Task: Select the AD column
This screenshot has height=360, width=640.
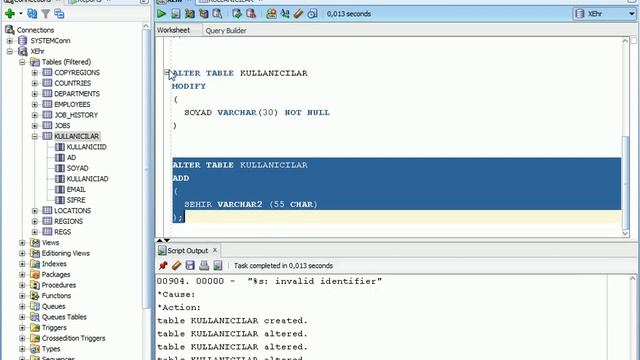Action: coord(71,158)
